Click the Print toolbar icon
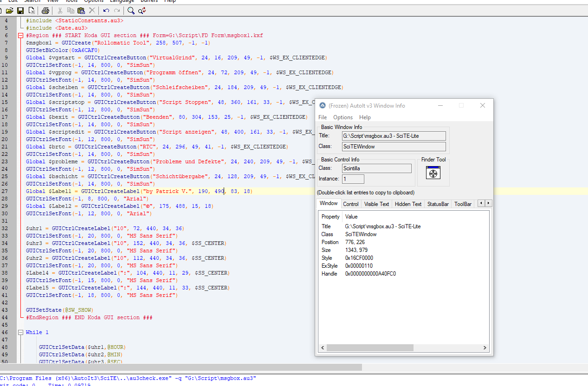 [x=45, y=10]
